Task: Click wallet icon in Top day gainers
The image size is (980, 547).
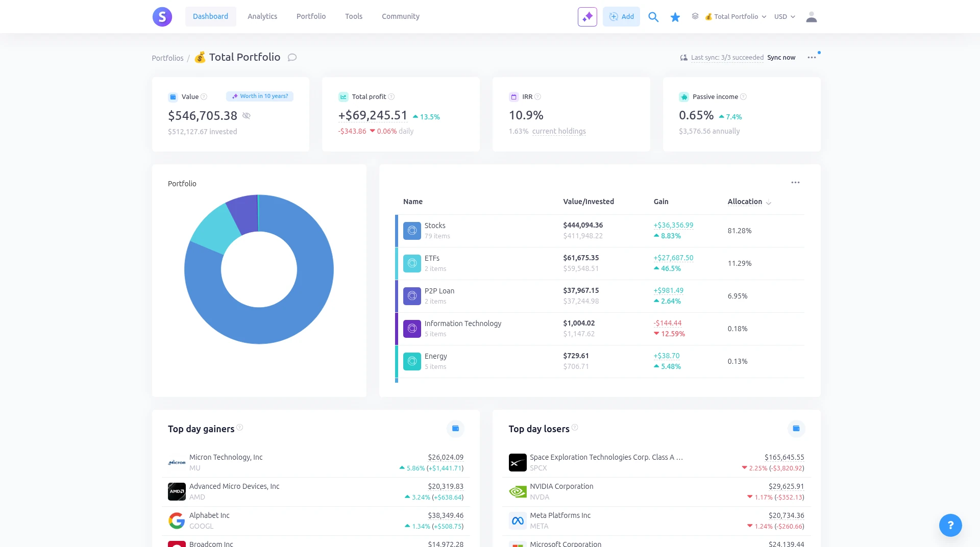Action: (455, 429)
